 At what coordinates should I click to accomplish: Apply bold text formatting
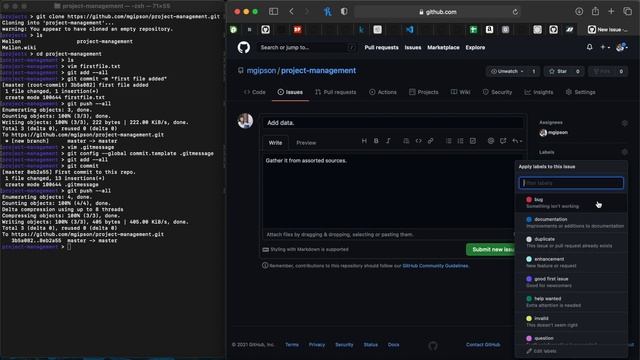click(x=376, y=141)
